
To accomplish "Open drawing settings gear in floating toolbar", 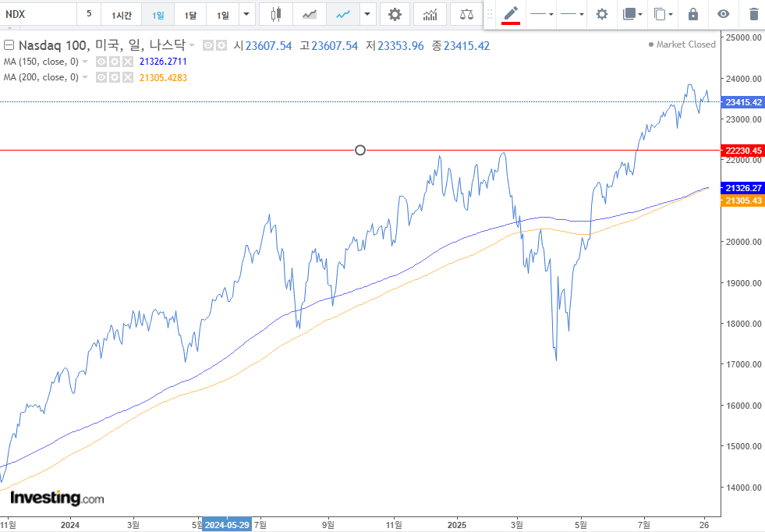I will [602, 14].
